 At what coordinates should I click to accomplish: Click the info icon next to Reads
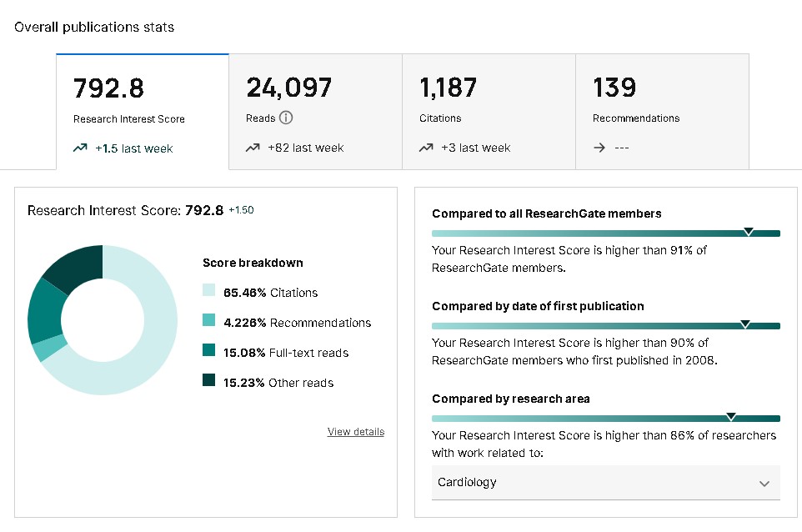pos(286,118)
